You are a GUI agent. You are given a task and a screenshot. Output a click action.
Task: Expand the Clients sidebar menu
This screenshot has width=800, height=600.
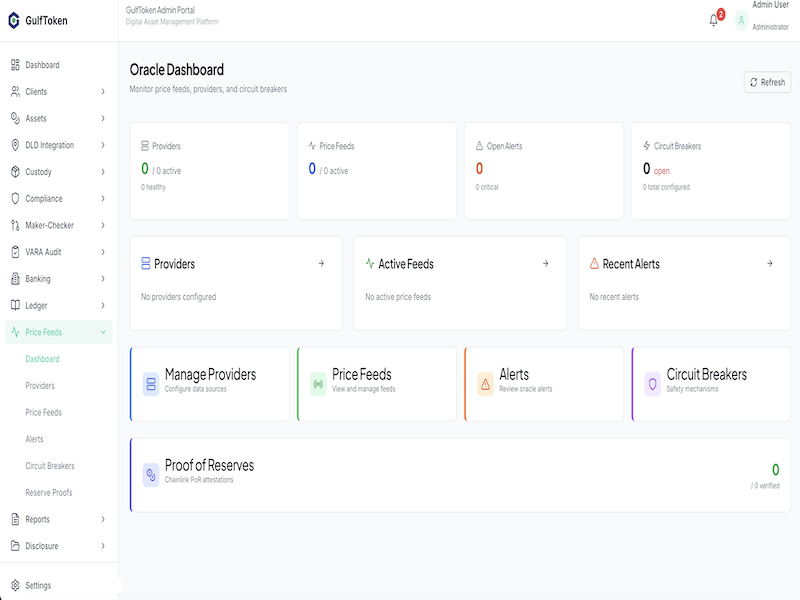tap(103, 92)
